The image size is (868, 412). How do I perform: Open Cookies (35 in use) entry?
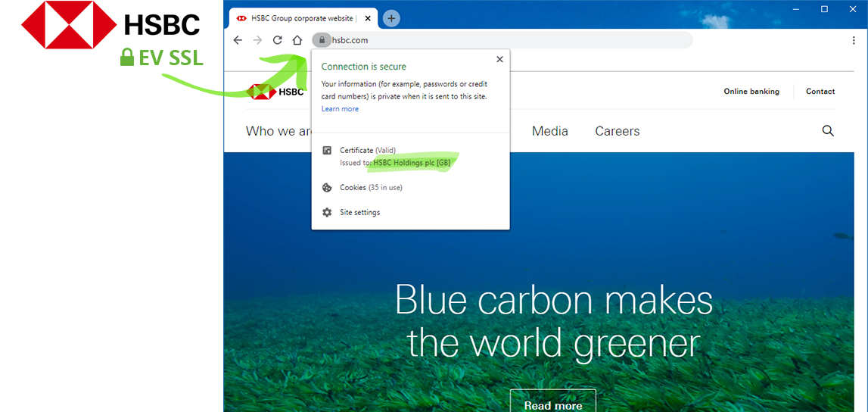pyautogui.click(x=371, y=188)
